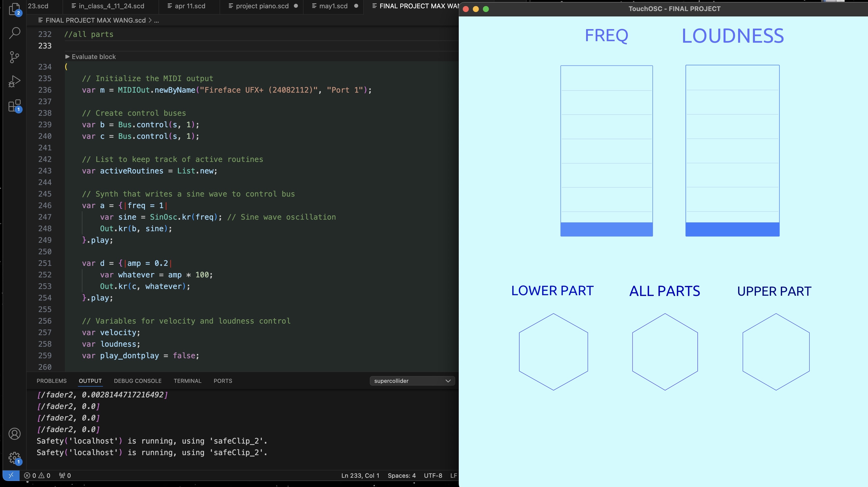The width and height of the screenshot is (868, 487).
Task: Click the Remote connection icon in status bar
Action: (11, 475)
